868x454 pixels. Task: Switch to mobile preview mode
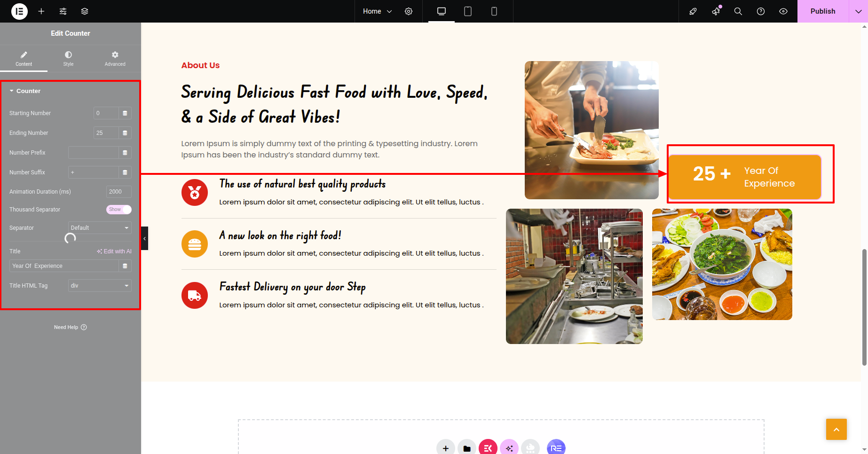494,11
